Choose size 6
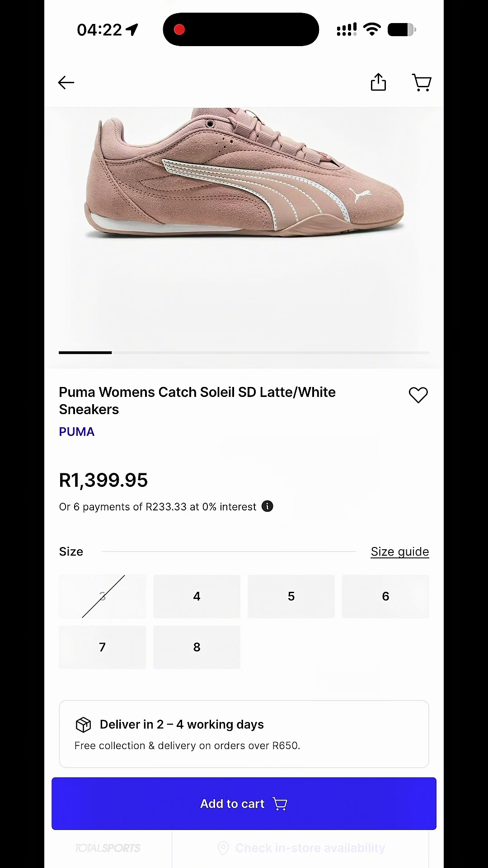 pyautogui.click(x=385, y=596)
